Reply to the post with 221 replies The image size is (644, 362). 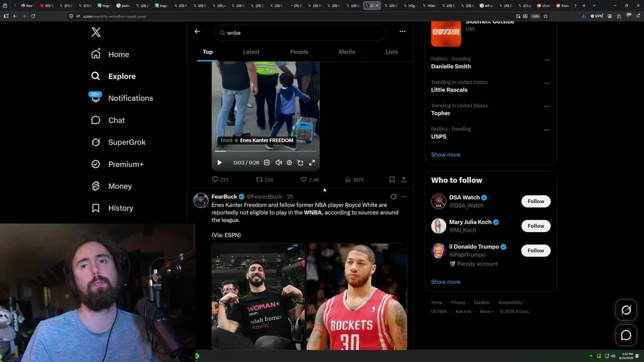[x=220, y=179]
